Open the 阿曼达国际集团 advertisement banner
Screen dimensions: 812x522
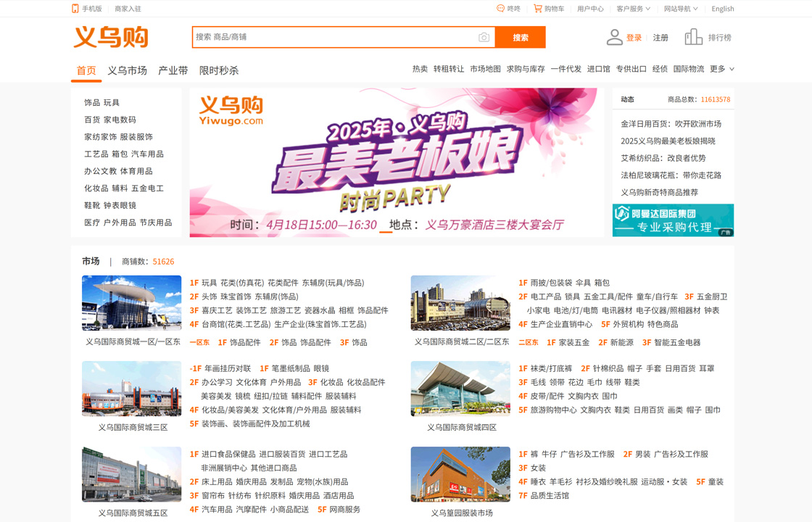point(673,220)
